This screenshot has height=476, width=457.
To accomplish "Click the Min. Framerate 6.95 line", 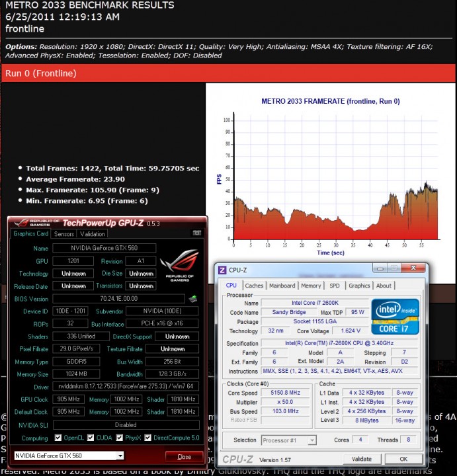I will click(x=87, y=201).
